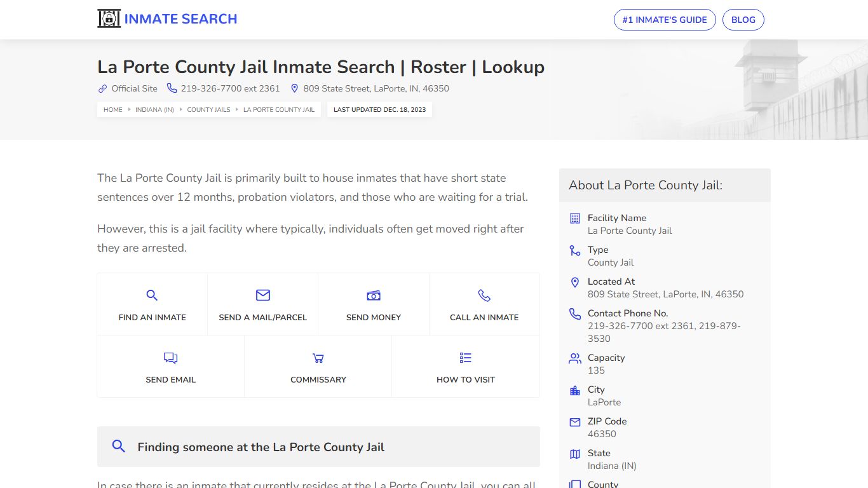
Task: Click the Official Site chain-link icon
Action: pos(102,89)
